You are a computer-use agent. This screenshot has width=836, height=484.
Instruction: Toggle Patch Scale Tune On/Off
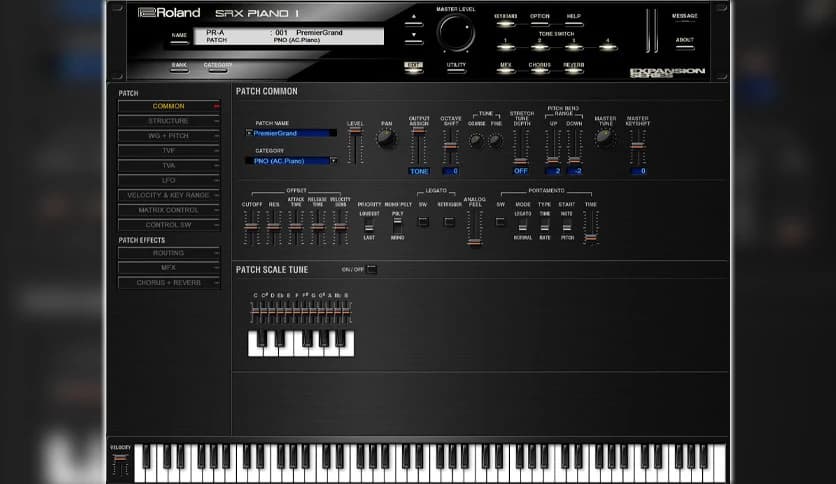click(x=372, y=269)
